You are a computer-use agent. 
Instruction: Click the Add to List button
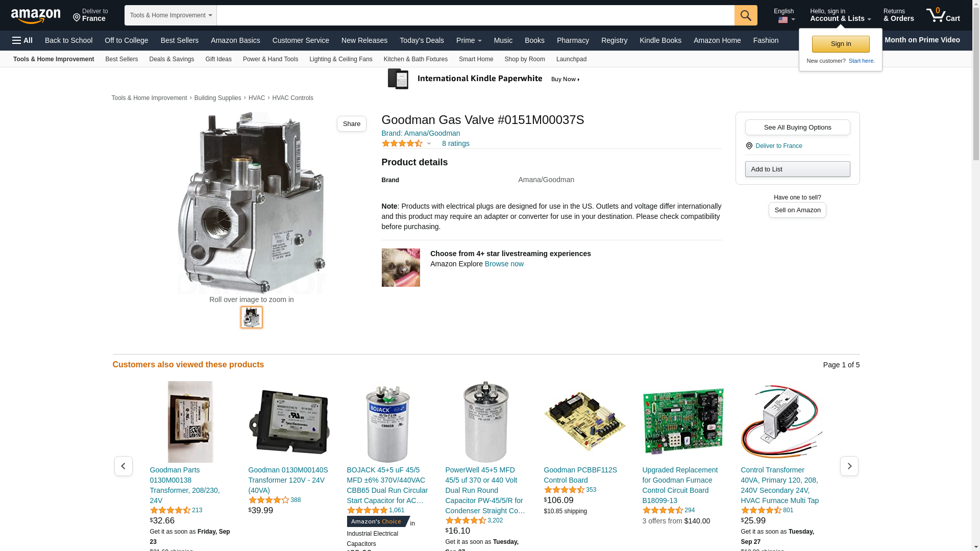[797, 169]
